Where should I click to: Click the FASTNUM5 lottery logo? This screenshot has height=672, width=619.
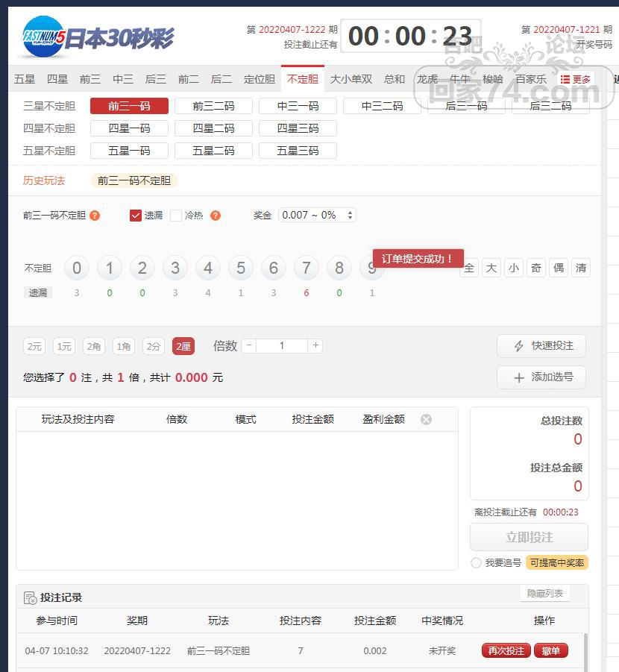click(x=43, y=37)
